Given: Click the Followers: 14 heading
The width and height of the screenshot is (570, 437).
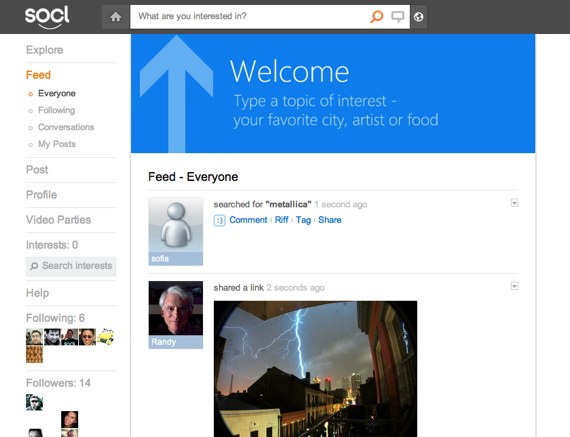Looking at the screenshot, I should point(59,383).
